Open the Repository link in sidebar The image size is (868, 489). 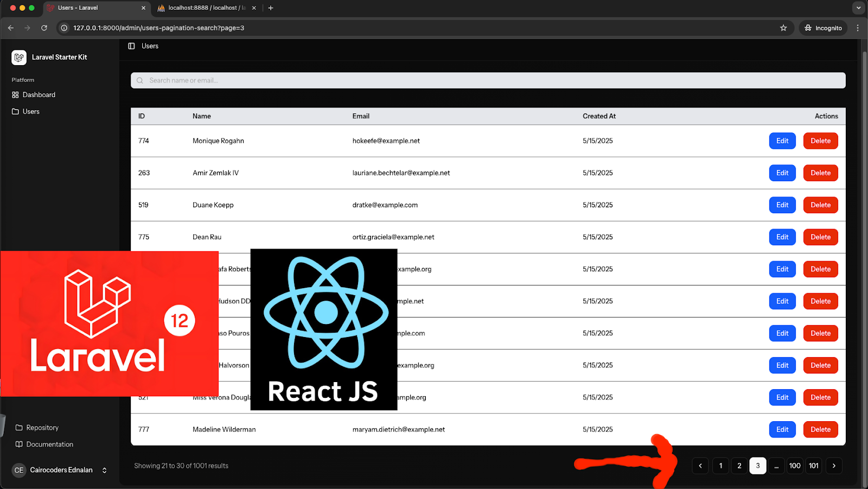pos(37,428)
